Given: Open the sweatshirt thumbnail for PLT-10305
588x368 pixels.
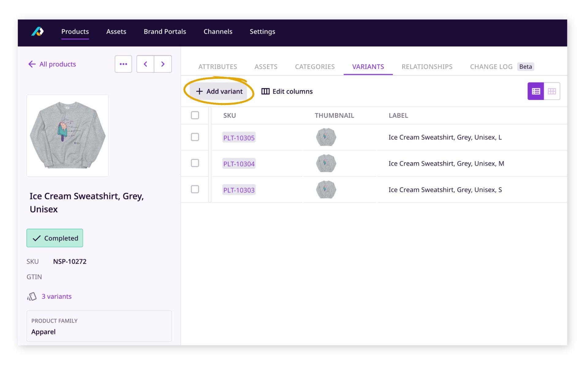Looking at the screenshot, I should point(326,137).
